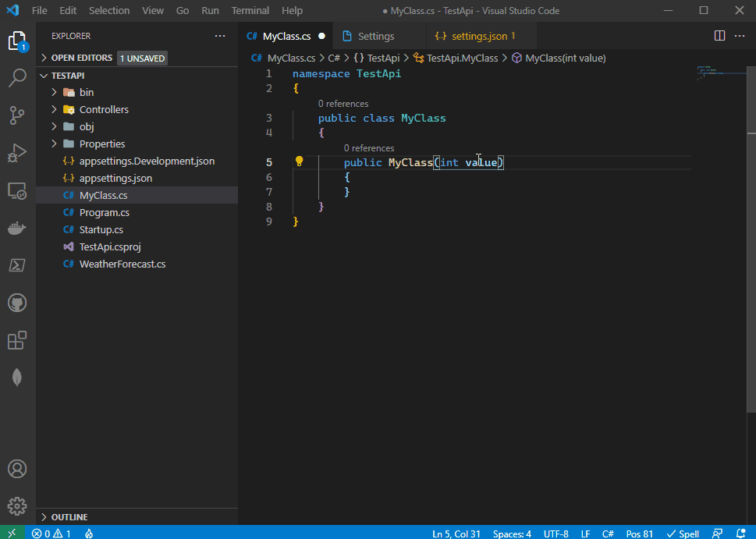
Task: Click the UTF-8 encoding indicator
Action: point(555,534)
